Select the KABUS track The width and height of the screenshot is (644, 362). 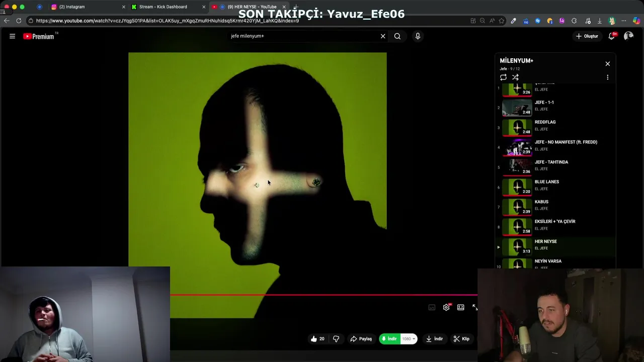pos(555,207)
